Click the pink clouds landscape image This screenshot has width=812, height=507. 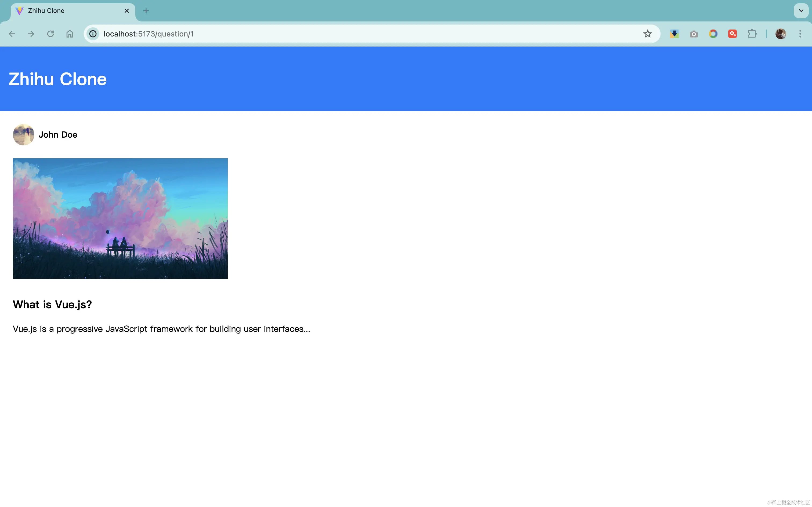120,218
